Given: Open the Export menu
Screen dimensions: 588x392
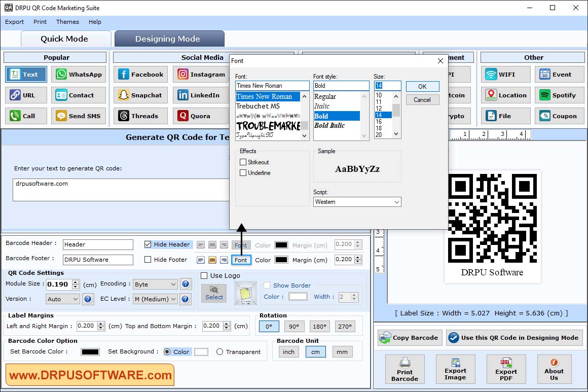Looking at the screenshot, I should pos(15,22).
